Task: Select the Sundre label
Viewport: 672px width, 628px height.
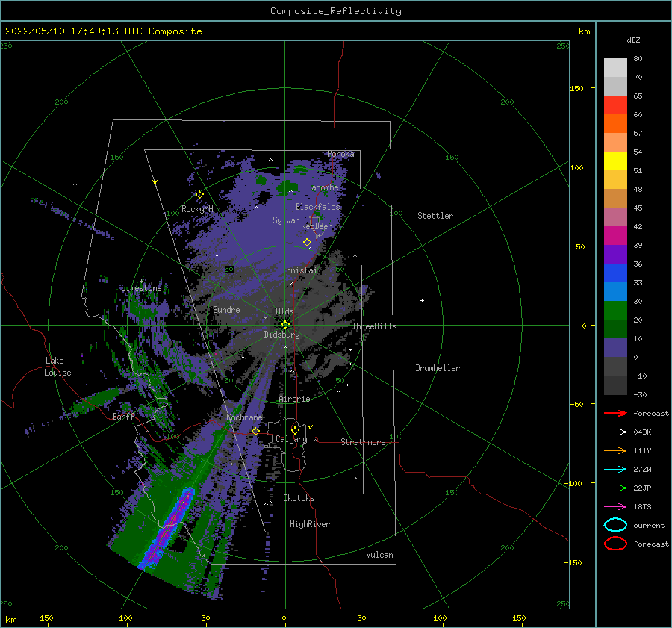Action: point(226,309)
